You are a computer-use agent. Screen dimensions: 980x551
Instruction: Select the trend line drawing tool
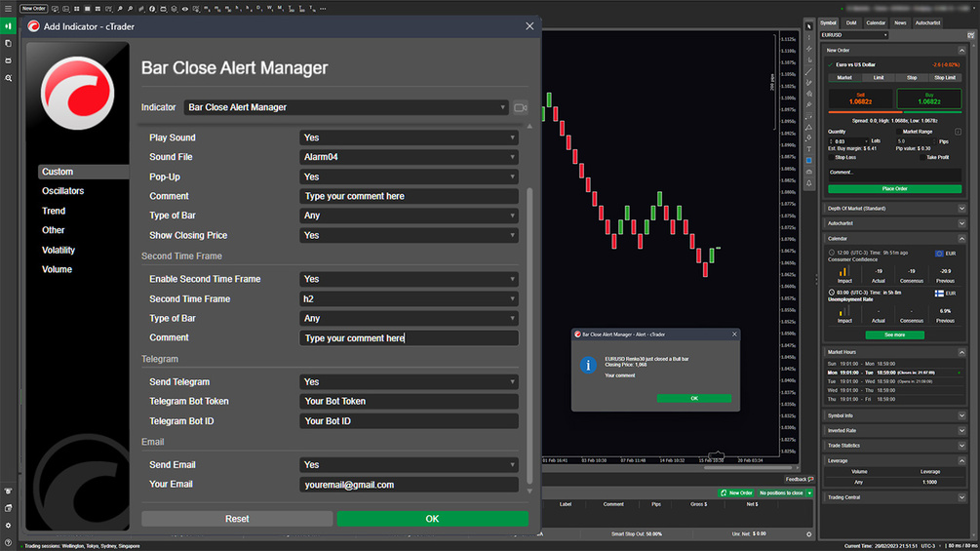coord(808,72)
